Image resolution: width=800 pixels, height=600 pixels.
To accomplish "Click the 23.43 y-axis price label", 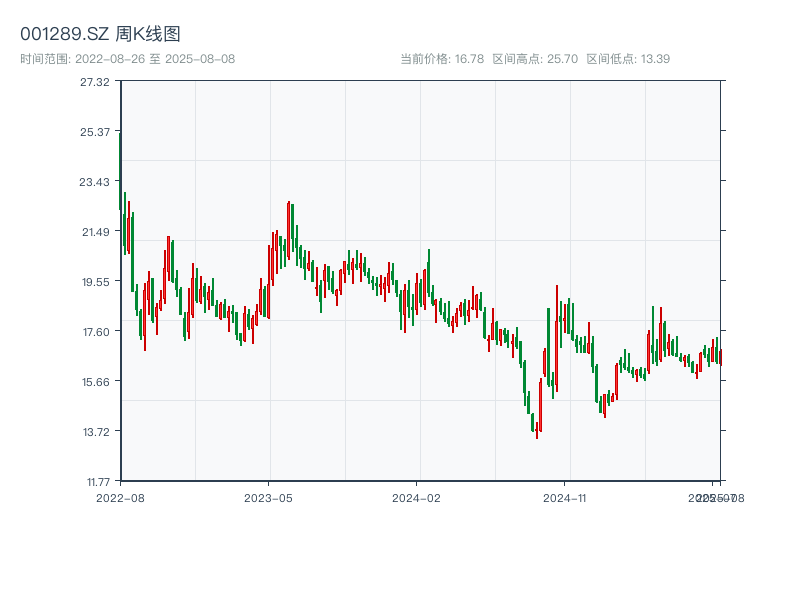I will [x=94, y=182].
